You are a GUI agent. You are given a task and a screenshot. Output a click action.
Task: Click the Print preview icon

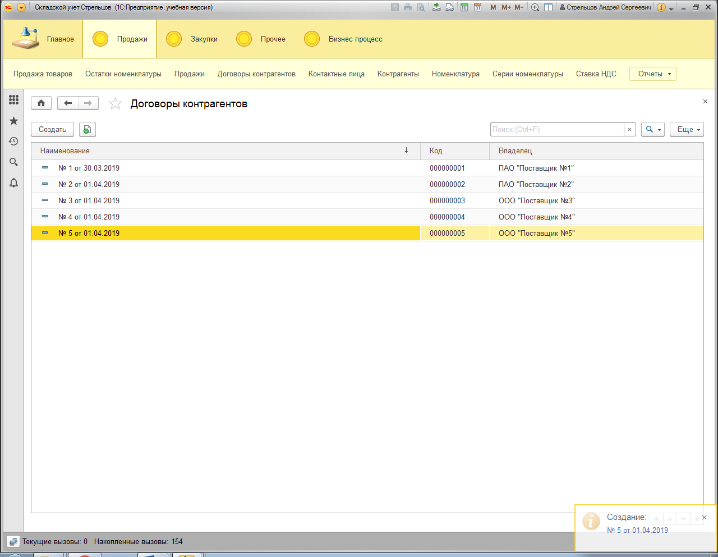tap(420, 7)
